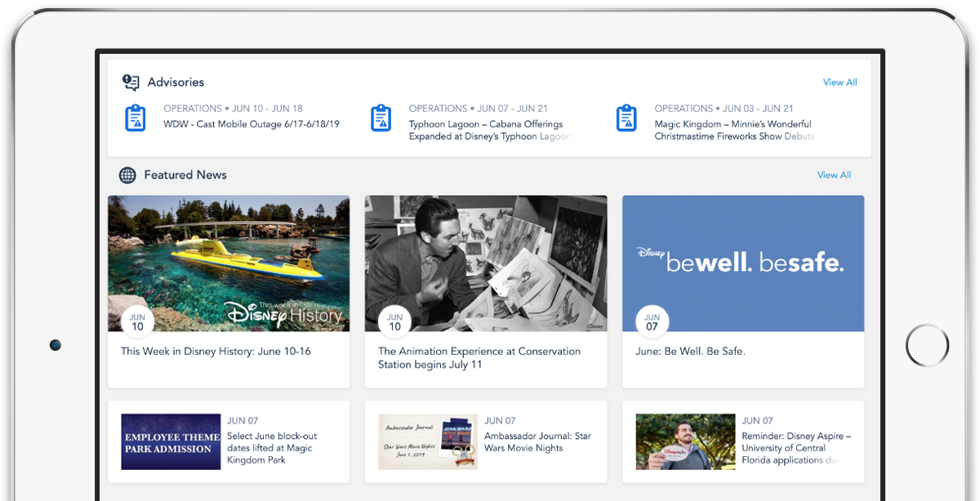Open Reminder: Disney Aspire UCF applications text

click(x=796, y=448)
